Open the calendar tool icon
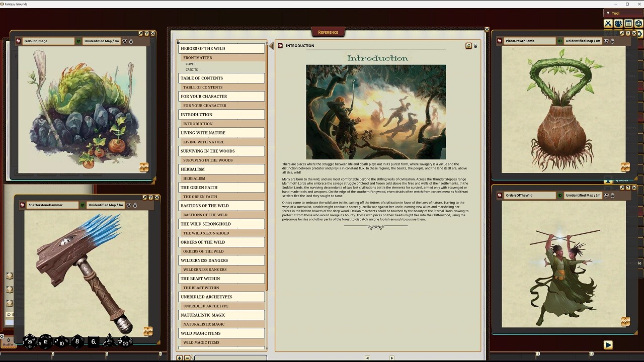Image resolution: width=644 pixels, height=362 pixels. tap(628, 24)
